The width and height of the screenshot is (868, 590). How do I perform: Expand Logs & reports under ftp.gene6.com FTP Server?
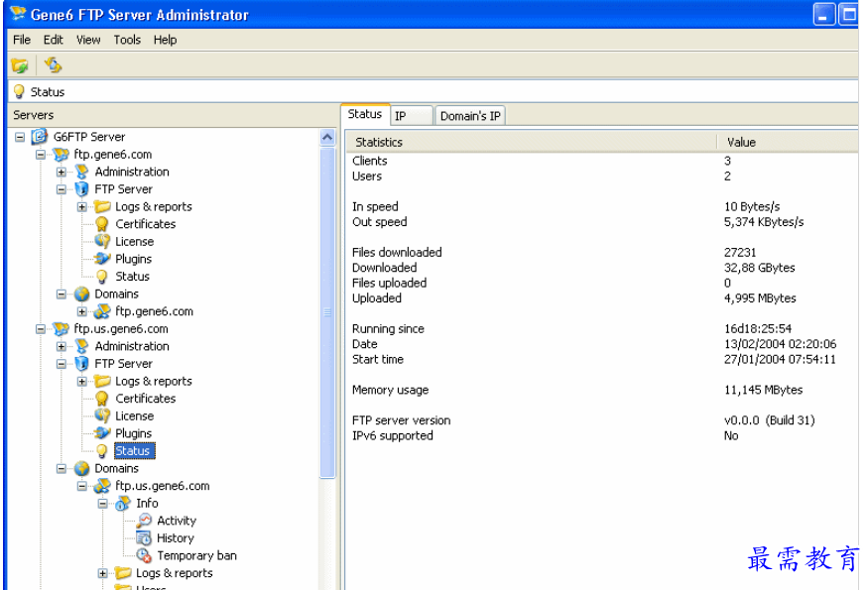pos(82,207)
